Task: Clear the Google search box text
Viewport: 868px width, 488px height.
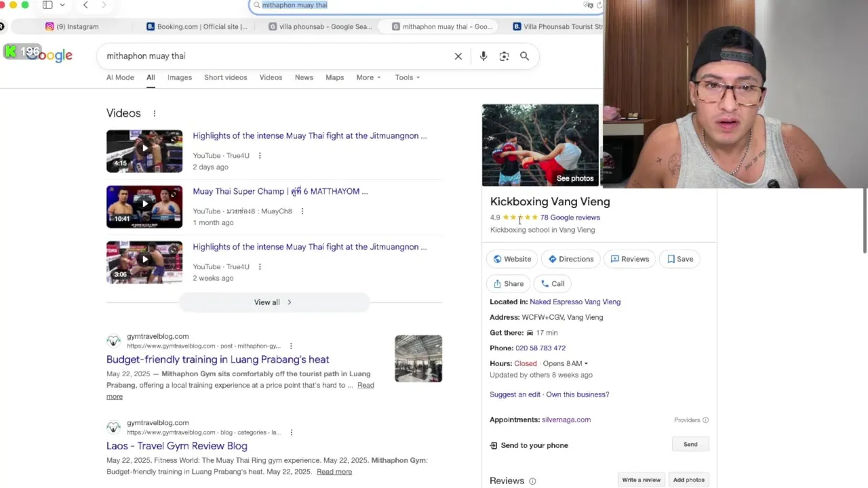Action: tap(458, 56)
